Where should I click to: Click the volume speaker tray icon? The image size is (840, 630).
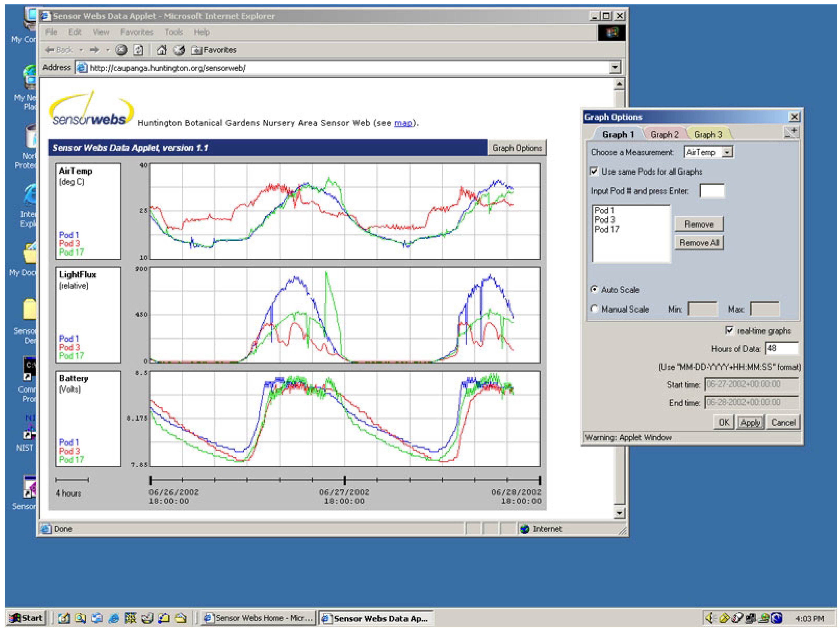tap(709, 618)
